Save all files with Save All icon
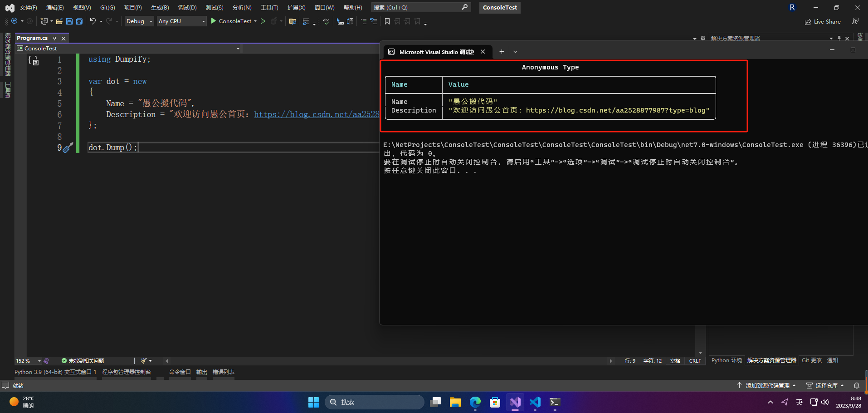 coord(79,21)
